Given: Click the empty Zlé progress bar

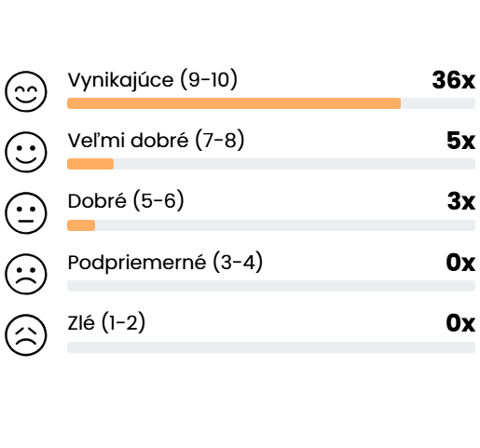Looking at the screenshot, I should (x=271, y=347).
